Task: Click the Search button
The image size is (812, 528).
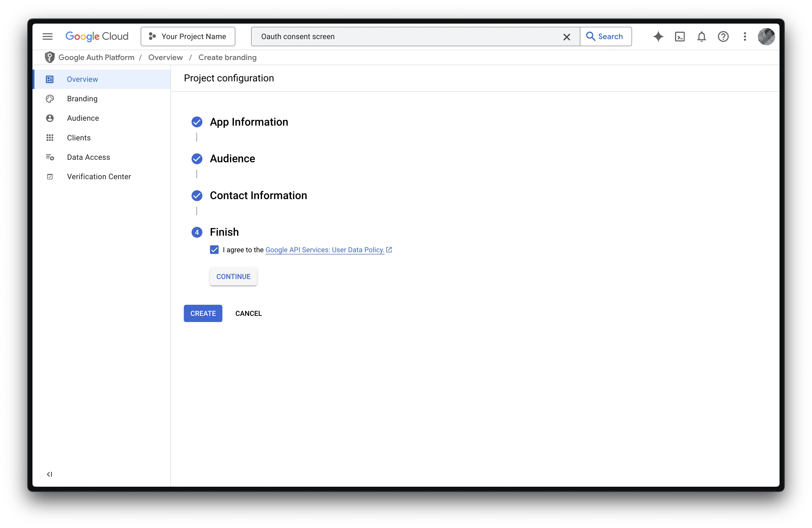Action: (606, 36)
